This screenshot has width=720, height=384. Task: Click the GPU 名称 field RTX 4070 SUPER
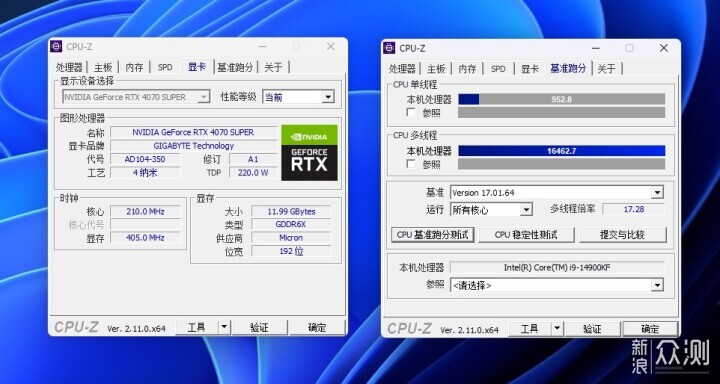[x=193, y=132]
